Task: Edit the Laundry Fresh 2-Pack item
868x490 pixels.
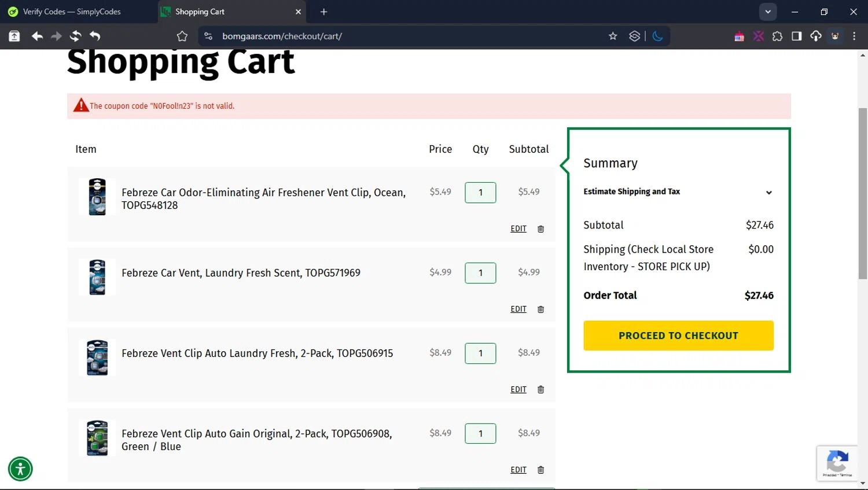Action: [518, 390]
